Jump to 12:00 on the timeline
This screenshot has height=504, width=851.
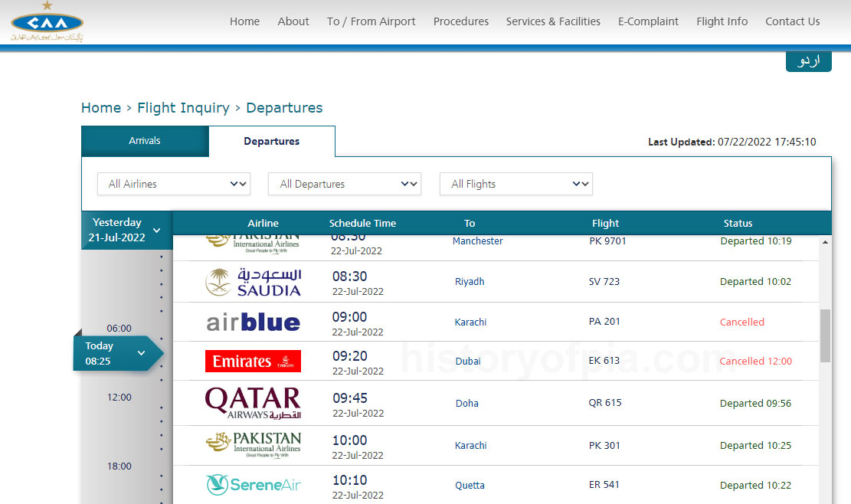click(119, 397)
